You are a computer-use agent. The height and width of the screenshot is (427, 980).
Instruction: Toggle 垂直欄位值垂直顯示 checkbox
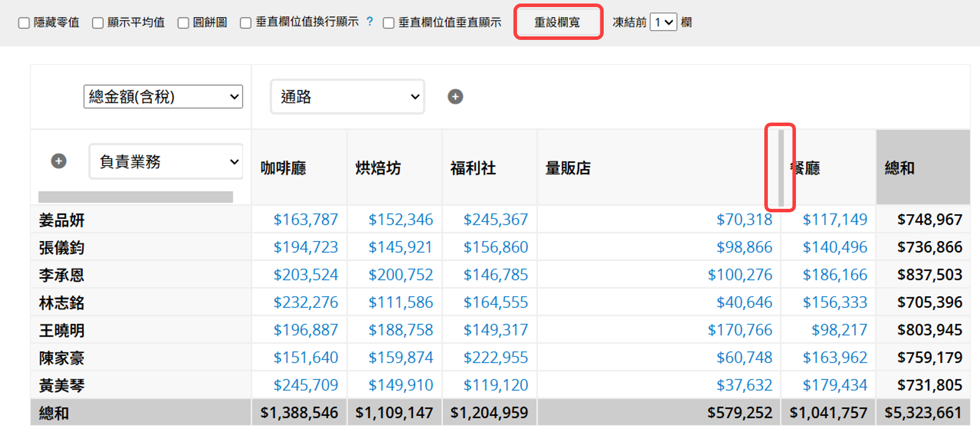pos(389,23)
